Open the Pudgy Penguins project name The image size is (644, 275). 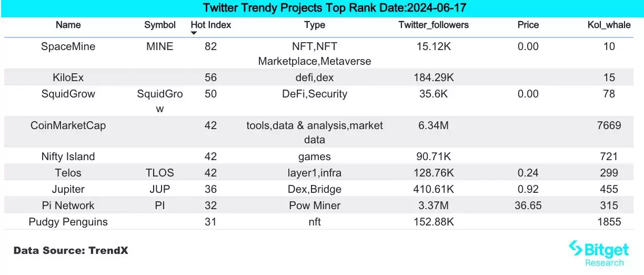[68, 222]
